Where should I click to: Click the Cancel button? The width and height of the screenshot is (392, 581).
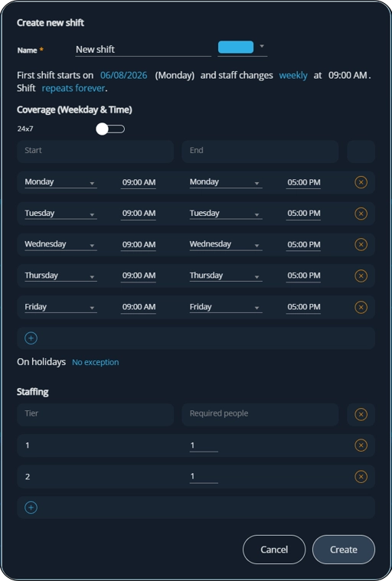coord(274,550)
